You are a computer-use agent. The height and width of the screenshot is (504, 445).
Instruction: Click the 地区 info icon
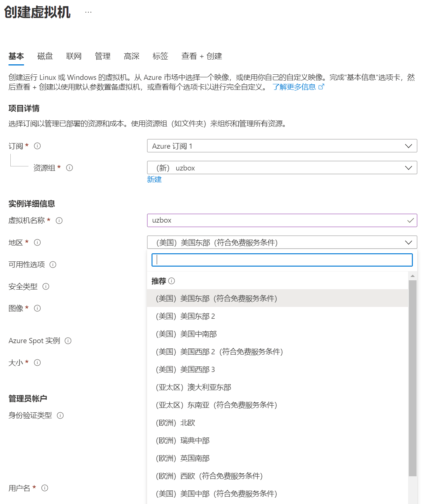click(37, 242)
